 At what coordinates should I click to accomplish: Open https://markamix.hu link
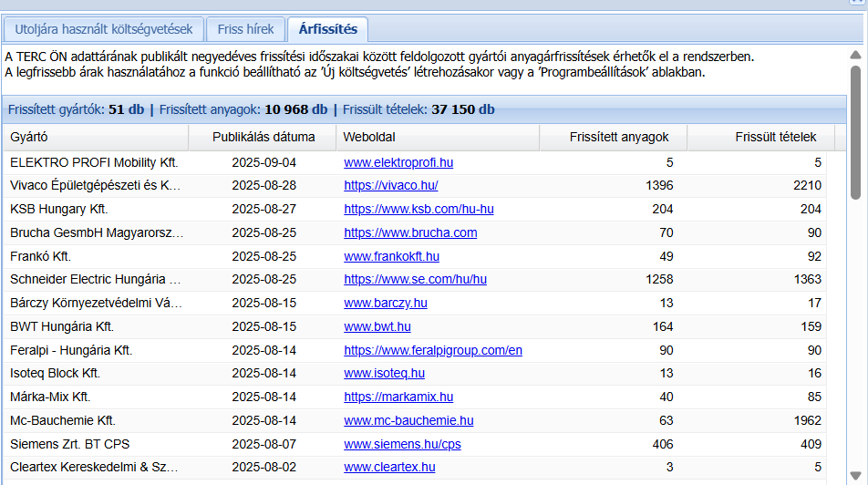coord(398,397)
